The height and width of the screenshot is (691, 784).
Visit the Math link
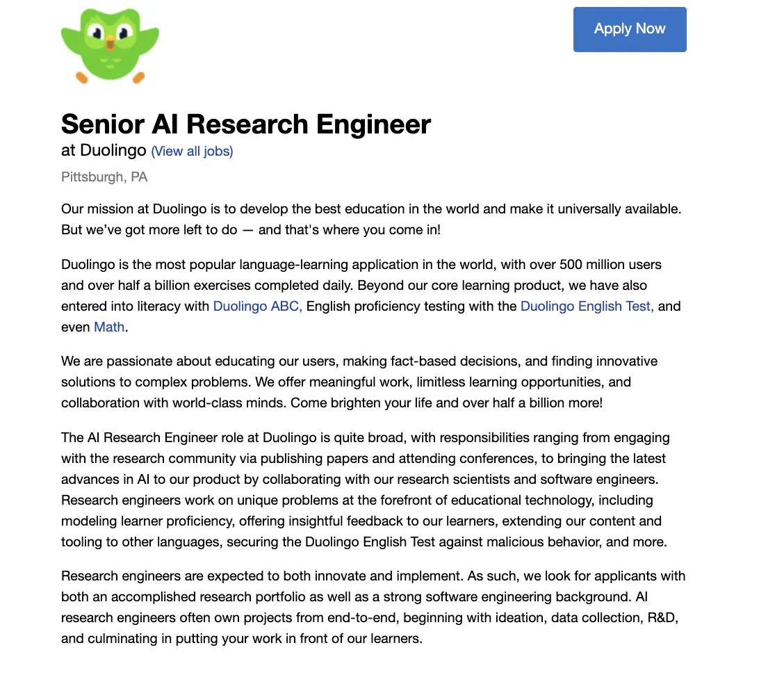pos(109,327)
